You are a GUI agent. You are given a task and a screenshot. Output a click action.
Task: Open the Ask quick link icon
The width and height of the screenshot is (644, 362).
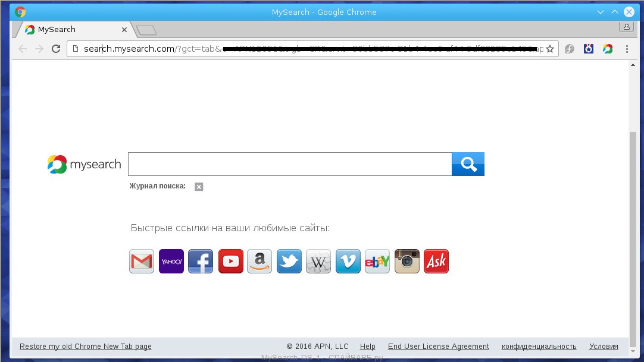point(436,262)
